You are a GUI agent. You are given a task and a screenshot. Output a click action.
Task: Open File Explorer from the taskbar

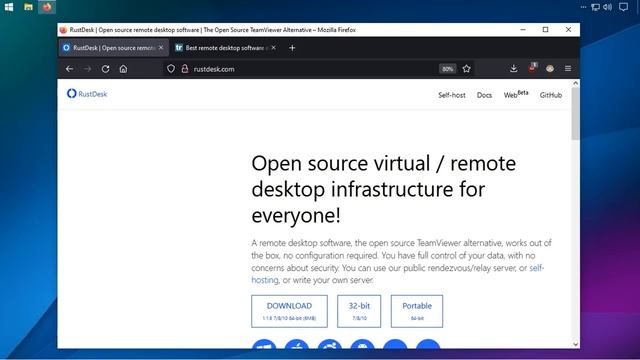pos(28,7)
